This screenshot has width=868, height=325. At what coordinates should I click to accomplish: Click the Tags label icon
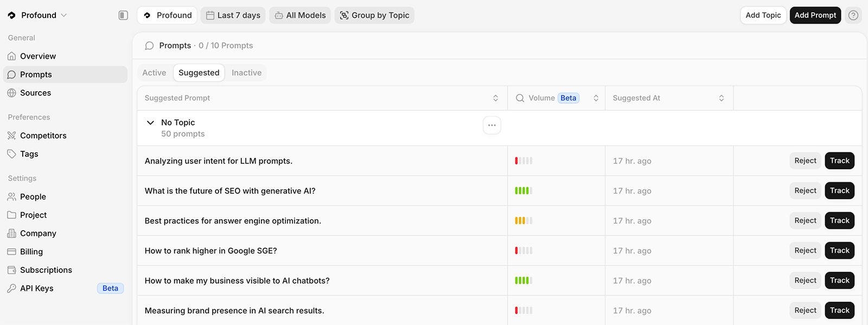11,154
